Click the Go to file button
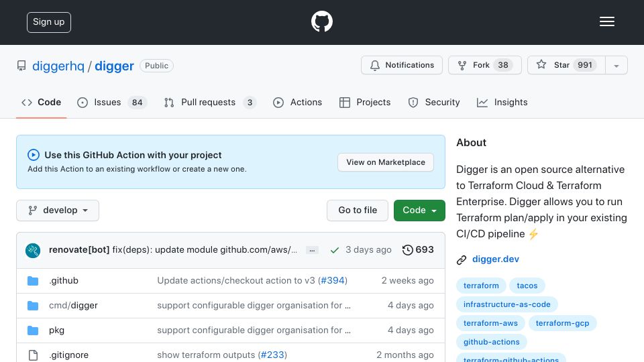Image resolution: width=644 pixels, height=362 pixels. pyautogui.click(x=358, y=210)
